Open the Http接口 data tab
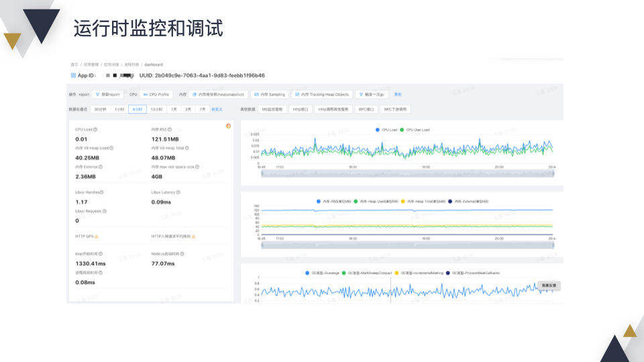Viewport: 644px width, 362px height. point(301,109)
